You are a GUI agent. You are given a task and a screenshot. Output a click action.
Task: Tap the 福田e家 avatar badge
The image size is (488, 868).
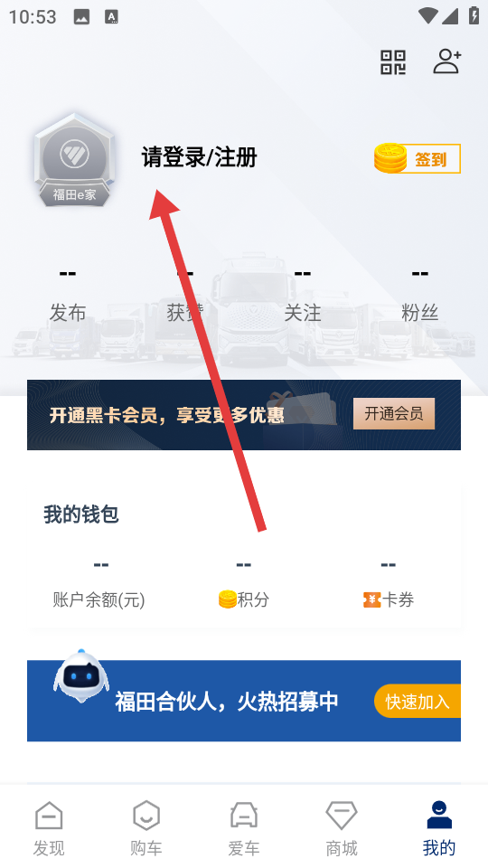[74, 159]
